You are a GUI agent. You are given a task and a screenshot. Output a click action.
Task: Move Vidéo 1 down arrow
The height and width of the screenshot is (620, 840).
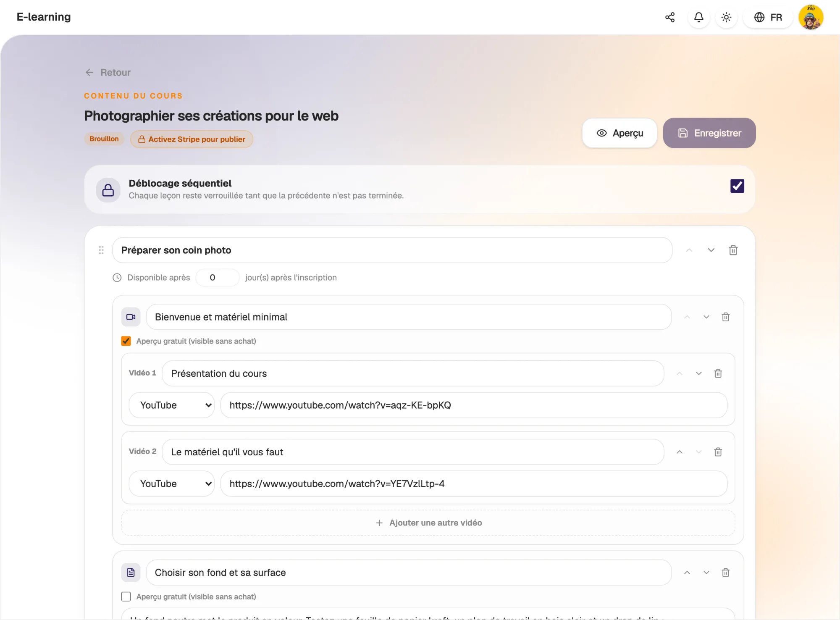pos(699,373)
